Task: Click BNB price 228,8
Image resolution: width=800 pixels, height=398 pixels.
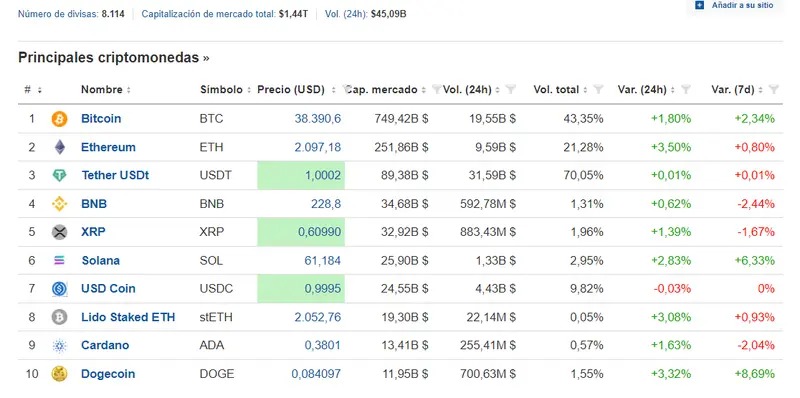Action: 326,204
